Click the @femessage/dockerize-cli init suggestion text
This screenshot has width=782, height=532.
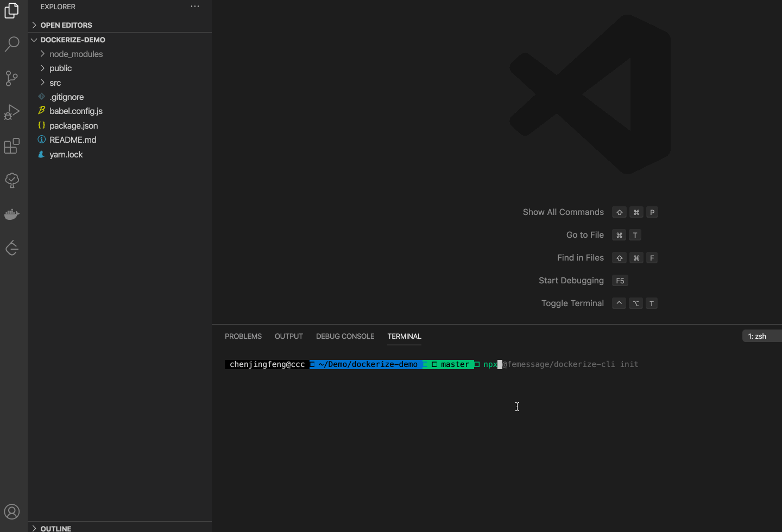point(570,364)
